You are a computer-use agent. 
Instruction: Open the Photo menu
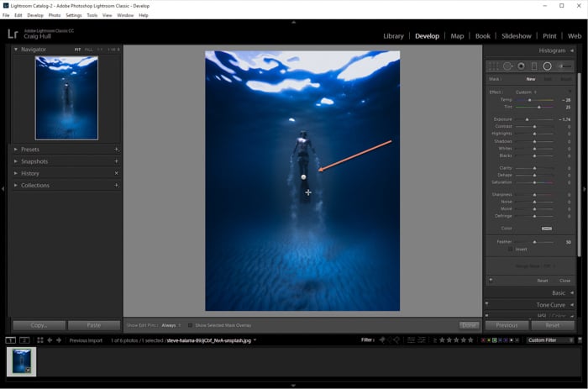55,15
